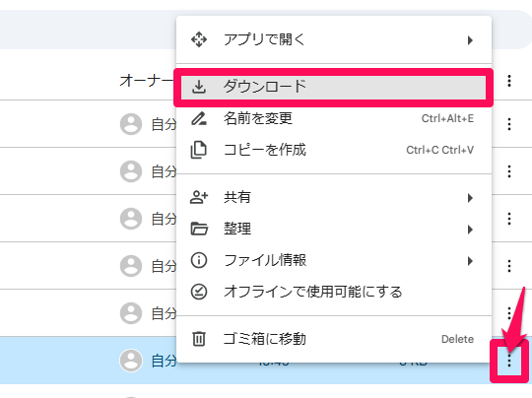Click the Ctrl+Alt+E shortcut label
The image size is (532, 398).
pos(447,118)
